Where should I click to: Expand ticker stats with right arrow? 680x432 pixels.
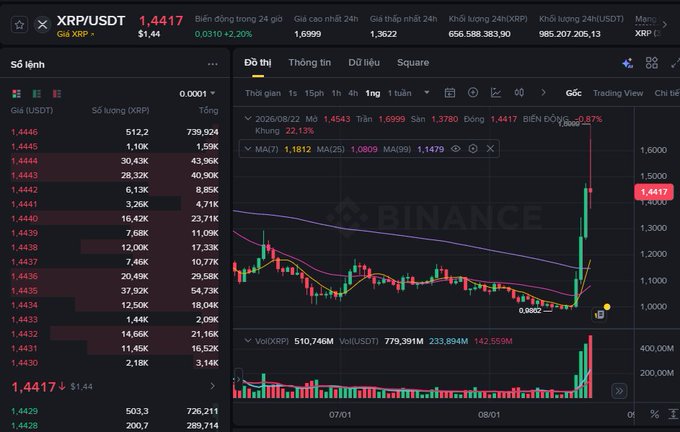(x=664, y=25)
